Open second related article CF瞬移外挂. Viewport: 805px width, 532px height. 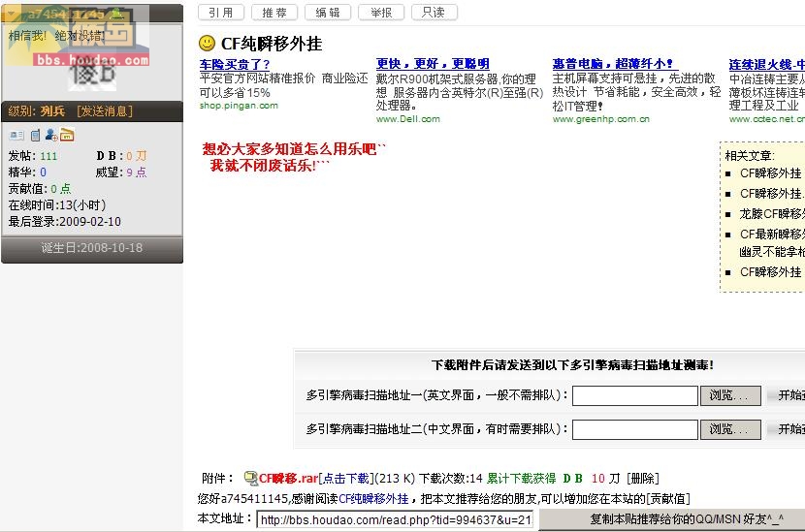pyautogui.click(x=772, y=194)
